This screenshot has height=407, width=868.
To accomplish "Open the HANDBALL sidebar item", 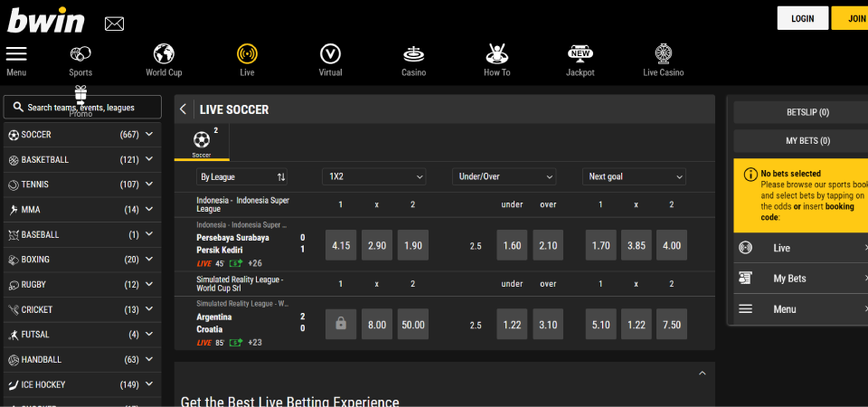I will 82,359.
